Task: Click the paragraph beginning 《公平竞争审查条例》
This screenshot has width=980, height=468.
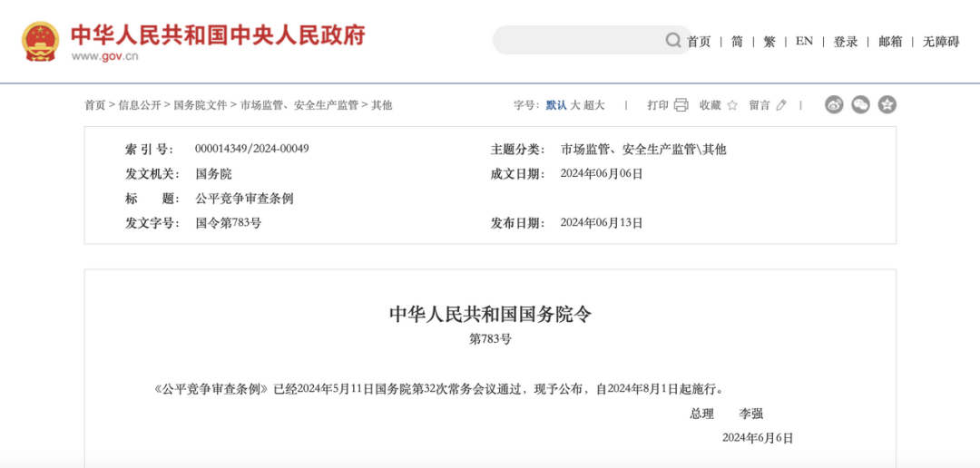Action: click(x=439, y=389)
